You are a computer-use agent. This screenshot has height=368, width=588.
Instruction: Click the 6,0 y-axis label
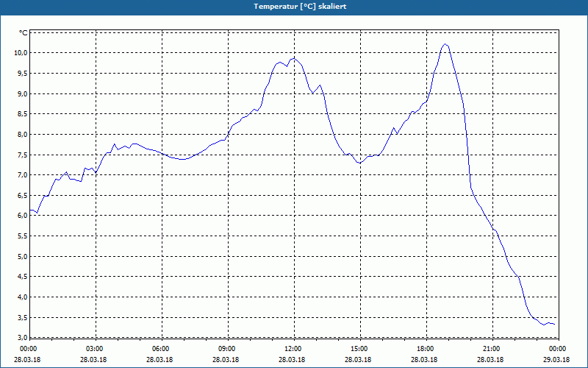tap(23, 216)
